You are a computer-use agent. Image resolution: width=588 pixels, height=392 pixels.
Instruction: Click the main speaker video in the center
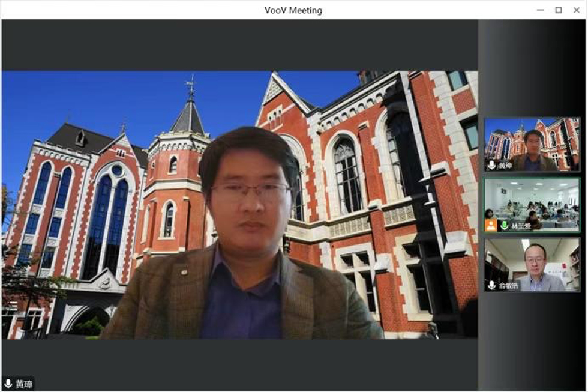pyautogui.click(x=240, y=204)
